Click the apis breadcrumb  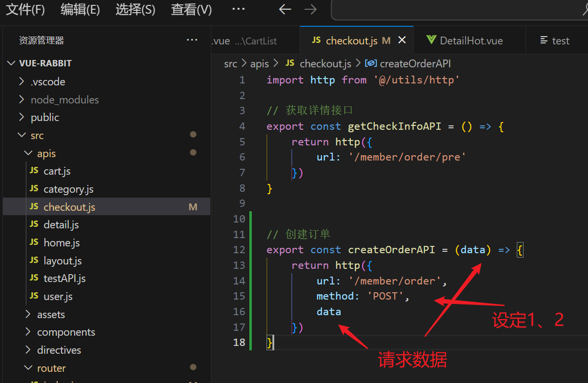pos(259,63)
